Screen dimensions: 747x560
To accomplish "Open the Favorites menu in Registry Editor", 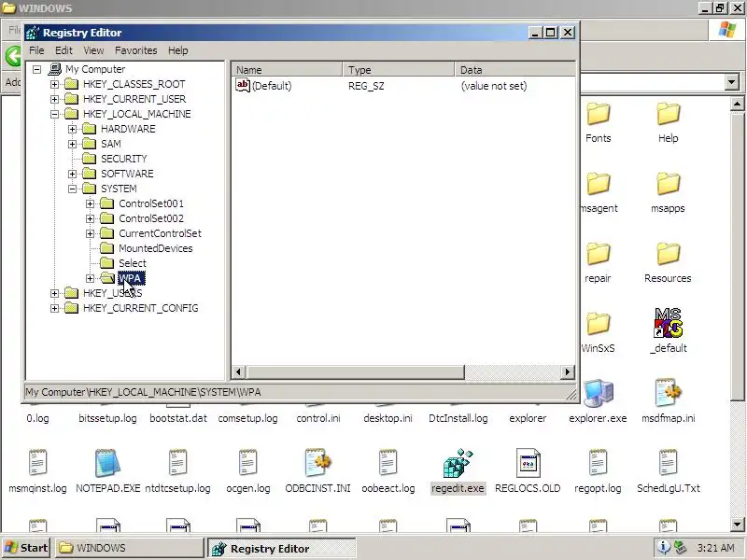I will pyautogui.click(x=135, y=50).
